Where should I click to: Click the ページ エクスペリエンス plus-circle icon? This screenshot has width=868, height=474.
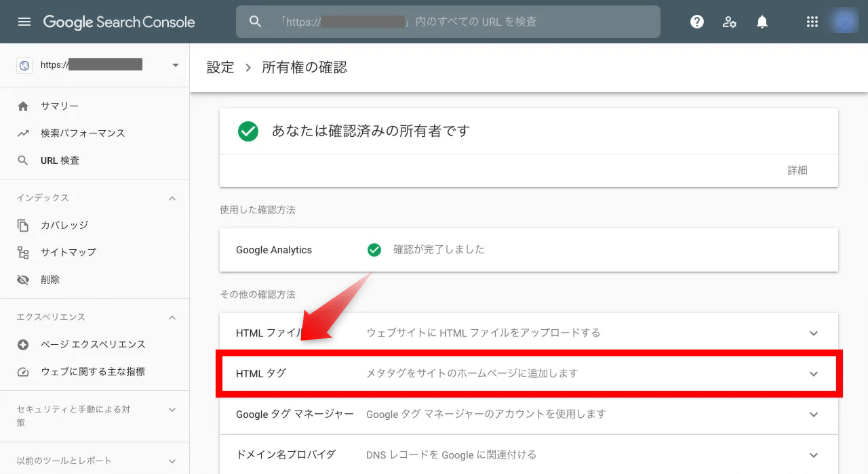click(23, 344)
